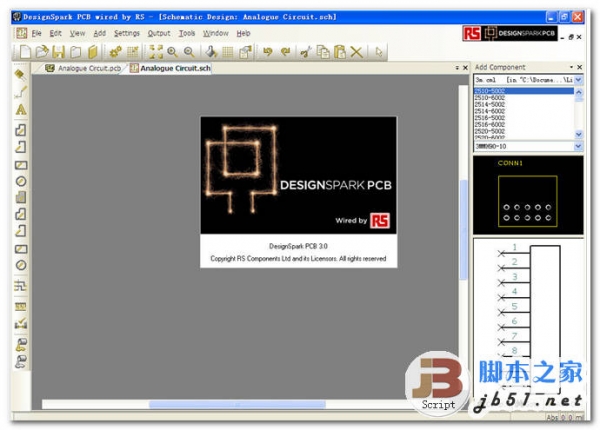Select component 2516-6002 in list
600x430 pixels.
tap(523, 124)
